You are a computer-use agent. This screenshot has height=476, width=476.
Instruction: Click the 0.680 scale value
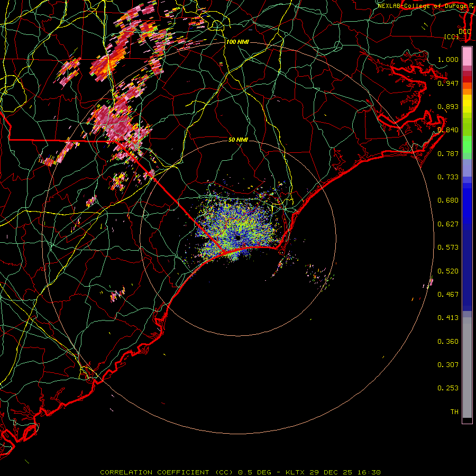[448, 200]
